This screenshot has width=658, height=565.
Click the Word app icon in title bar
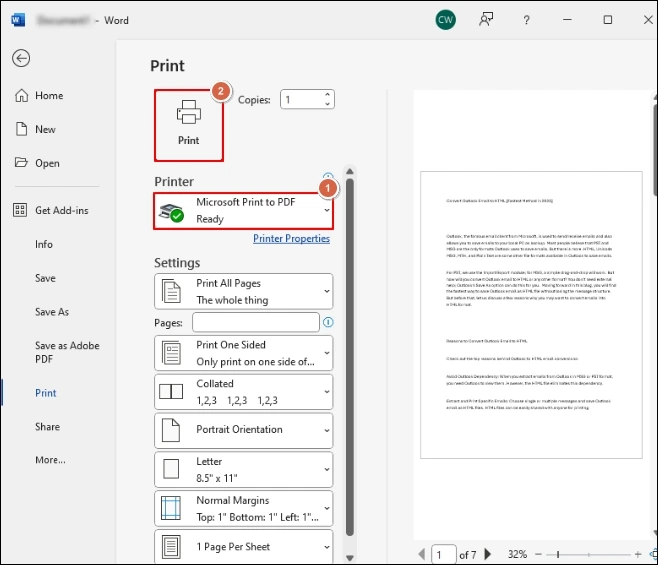18,20
